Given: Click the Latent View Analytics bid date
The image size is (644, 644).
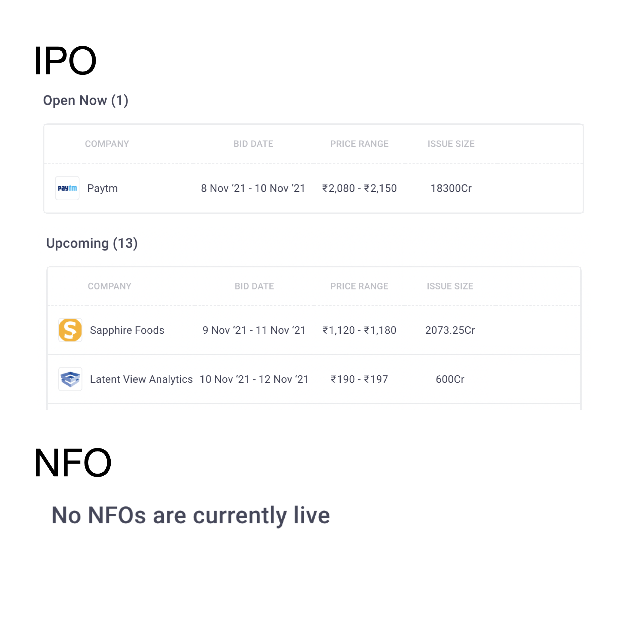Looking at the screenshot, I should click(x=254, y=379).
